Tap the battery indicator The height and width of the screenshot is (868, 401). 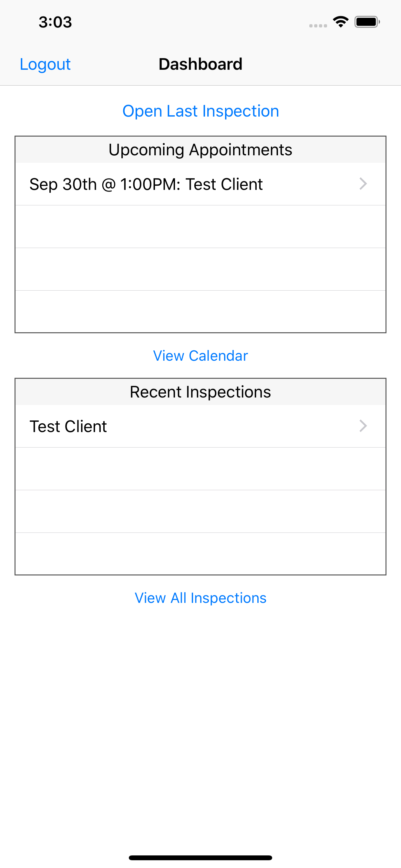pos(367,22)
